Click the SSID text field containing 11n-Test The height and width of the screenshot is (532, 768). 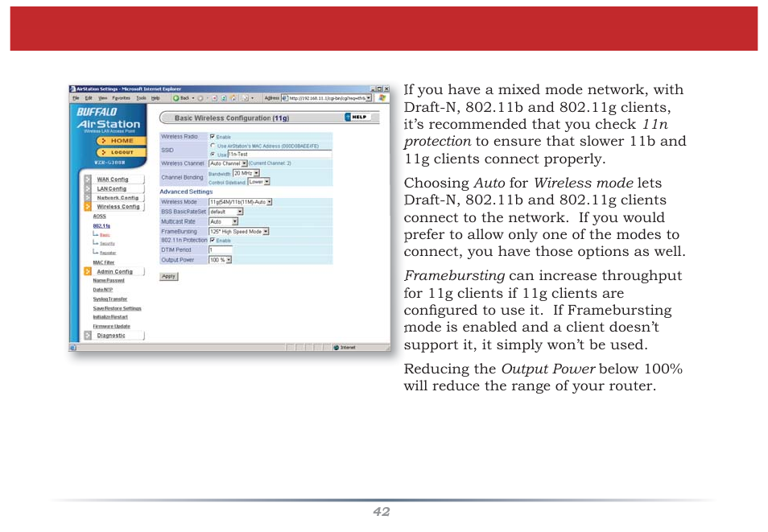[x=279, y=154]
